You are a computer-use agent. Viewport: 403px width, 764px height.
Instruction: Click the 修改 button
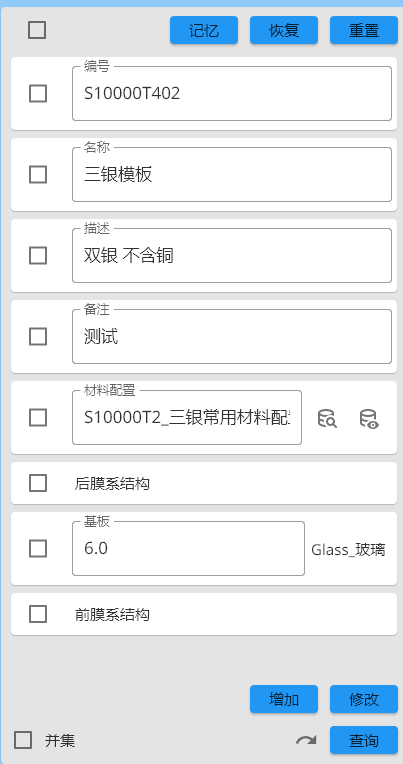[364, 699]
